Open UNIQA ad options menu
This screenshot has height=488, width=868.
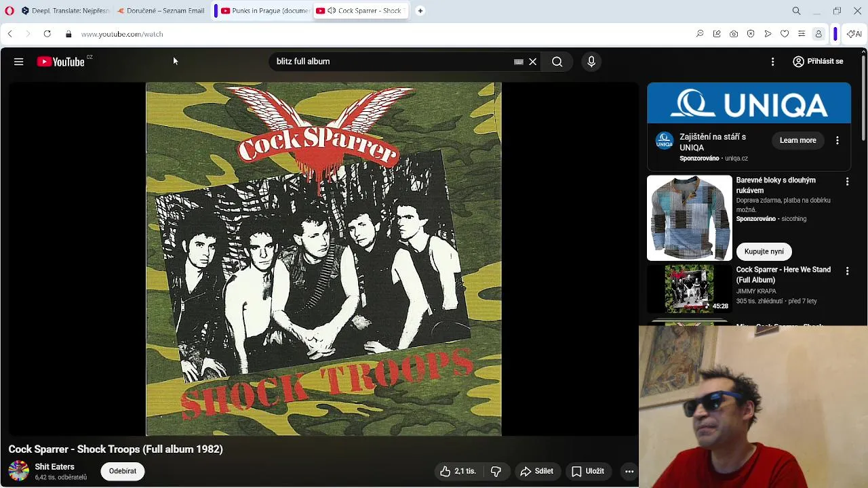(x=837, y=140)
